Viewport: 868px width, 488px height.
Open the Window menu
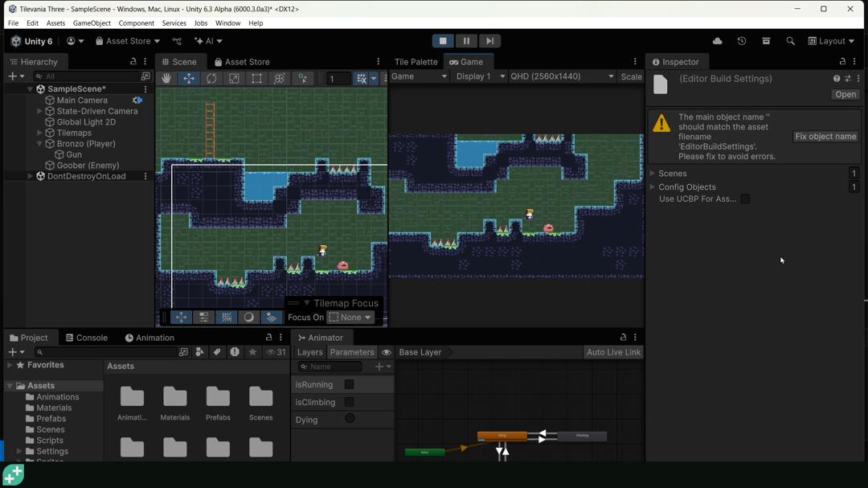[x=227, y=23]
